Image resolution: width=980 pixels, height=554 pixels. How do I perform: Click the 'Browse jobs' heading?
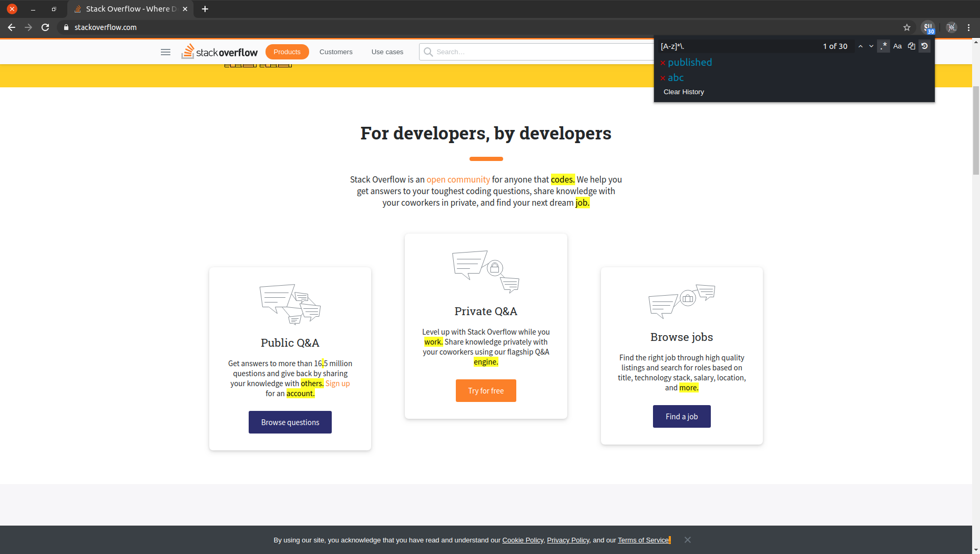pyautogui.click(x=682, y=337)
